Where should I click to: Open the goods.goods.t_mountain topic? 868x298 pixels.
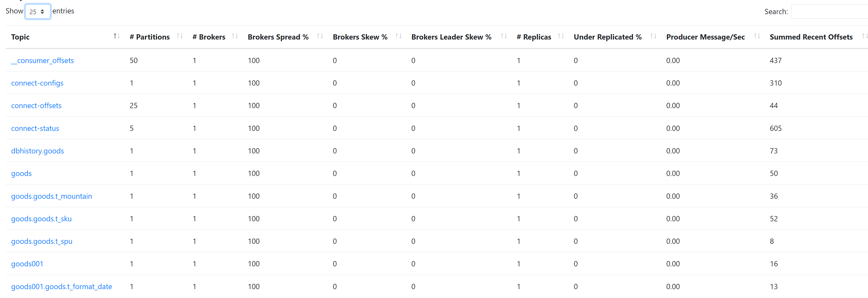click(x=52, y=196)
